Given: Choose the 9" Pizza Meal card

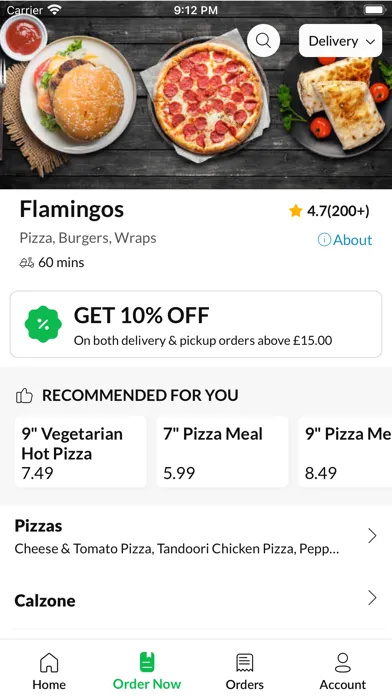Looking at the screenshot, I should [345, 451].
